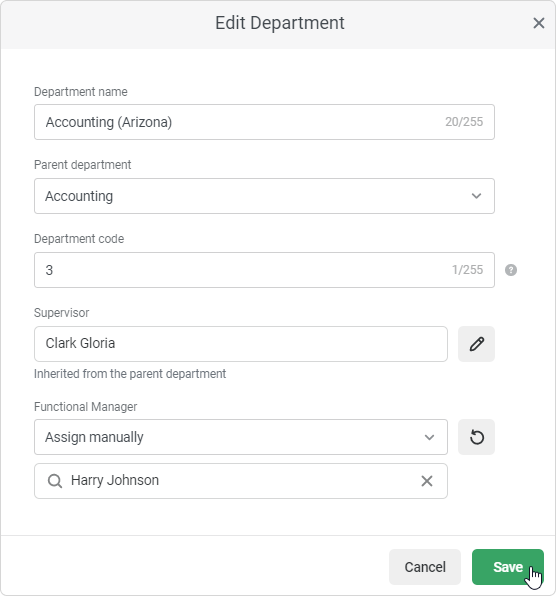Screen dimensions: 556x596
Task: Click the Functional Manager label
Action: tap(86, 407)
